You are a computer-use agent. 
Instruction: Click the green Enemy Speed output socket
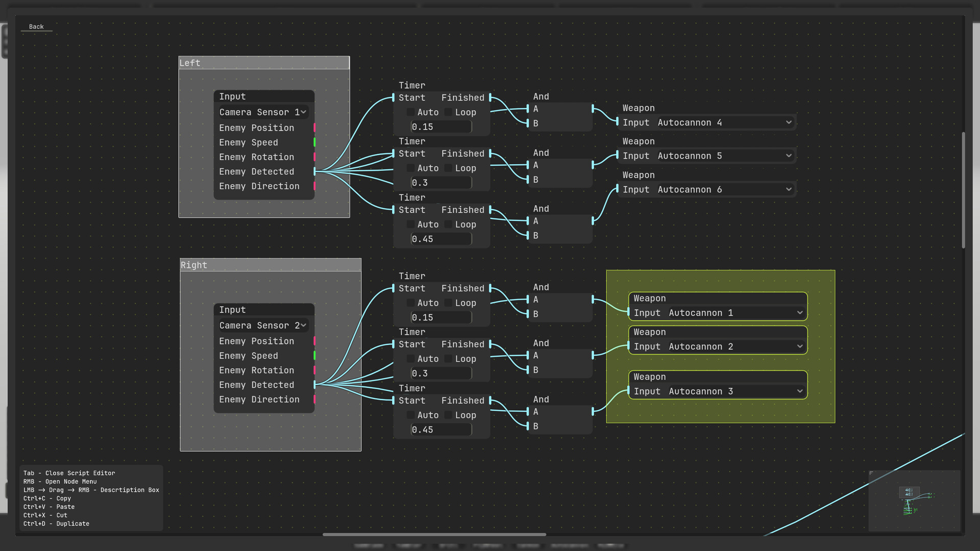tap(314, 142)
